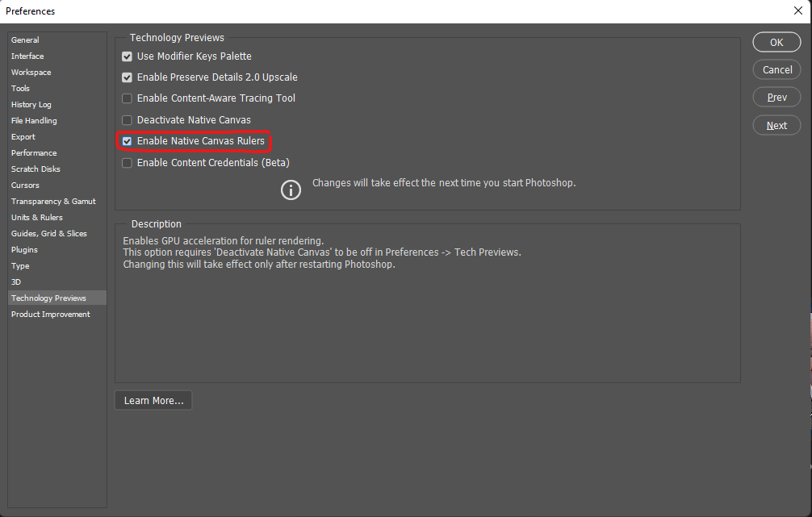Uncheck Use Modifier Keys Palette
The image size is (812, 517).
tap(127, 56)
